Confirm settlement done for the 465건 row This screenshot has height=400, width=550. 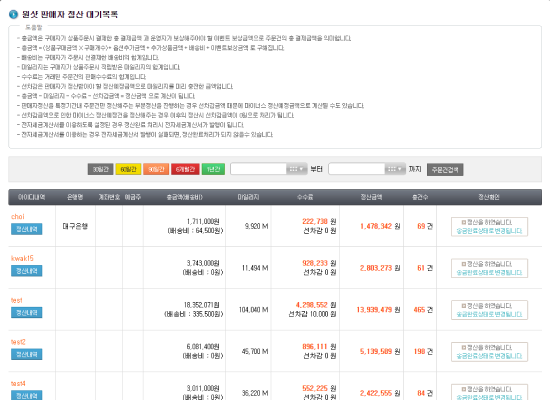pyautogui.click(x=489, y=310)
